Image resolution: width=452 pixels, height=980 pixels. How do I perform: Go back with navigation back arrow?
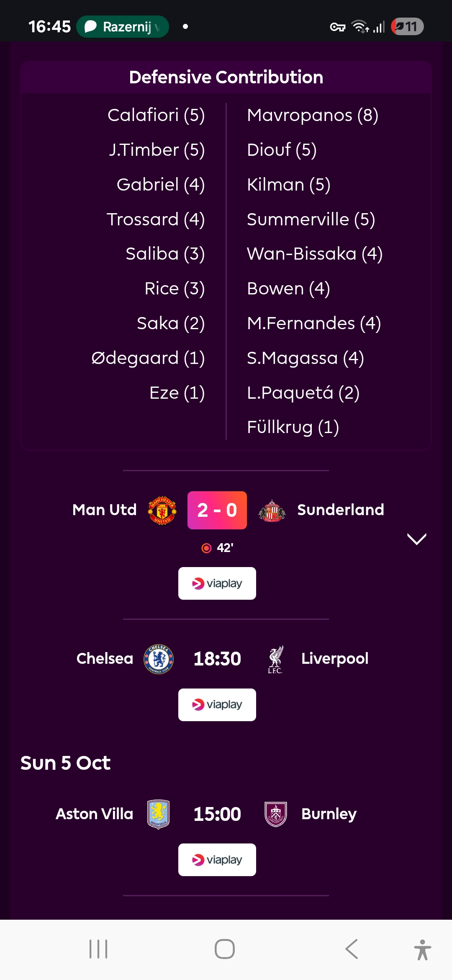coord(352,949)
